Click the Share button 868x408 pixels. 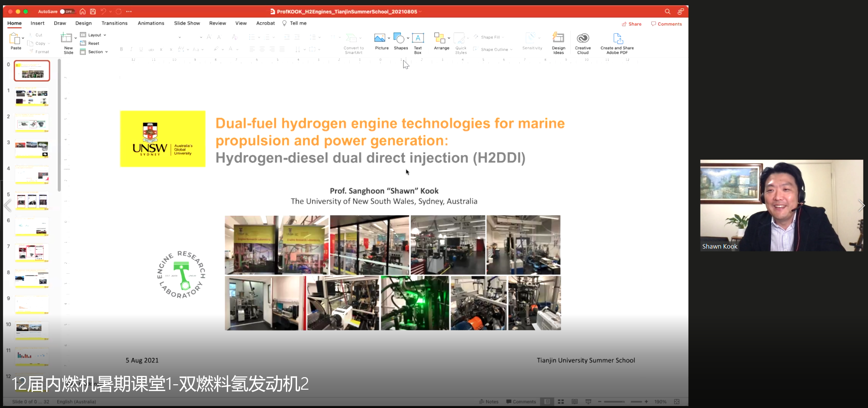(x=632, y=24)
